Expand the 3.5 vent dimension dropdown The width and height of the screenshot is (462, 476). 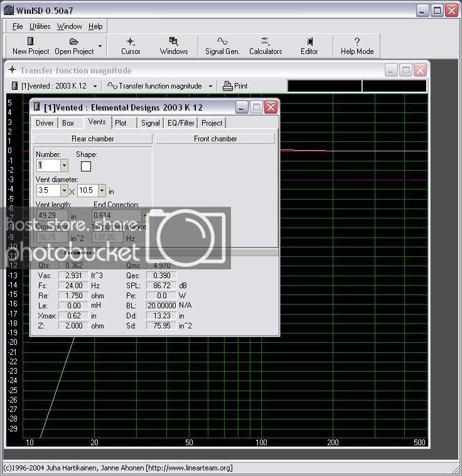[x=65, y=191]
